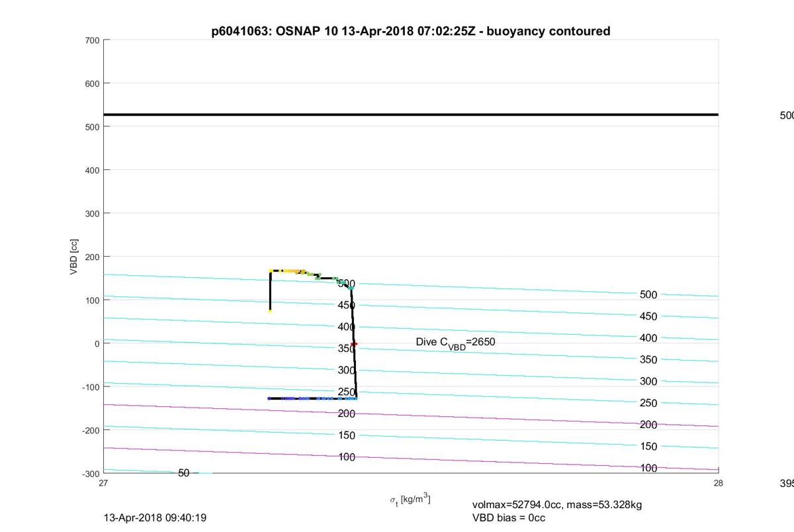The image size is (794, 532).
Task: Click the y-axis label 'VBD [cc]'
Action: coord(75,257)
